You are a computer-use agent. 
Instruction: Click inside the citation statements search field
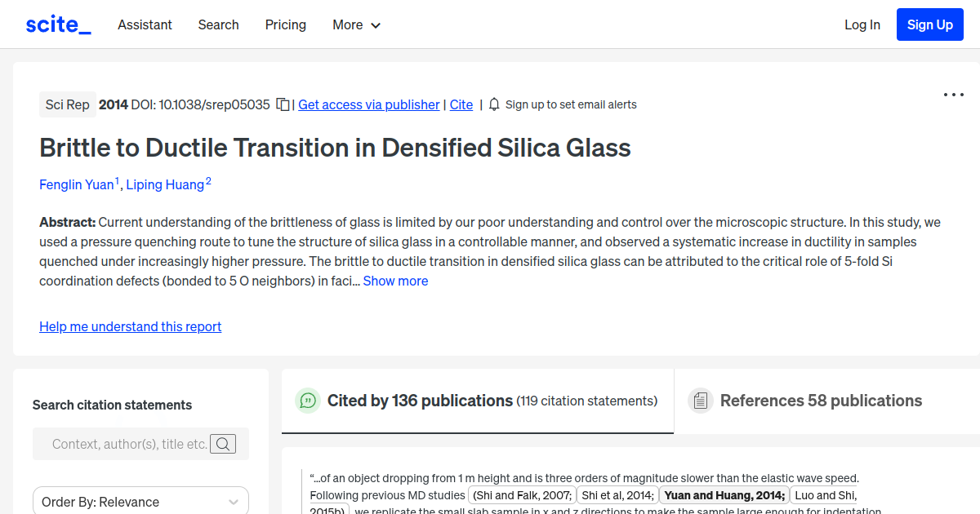point(131,444)
